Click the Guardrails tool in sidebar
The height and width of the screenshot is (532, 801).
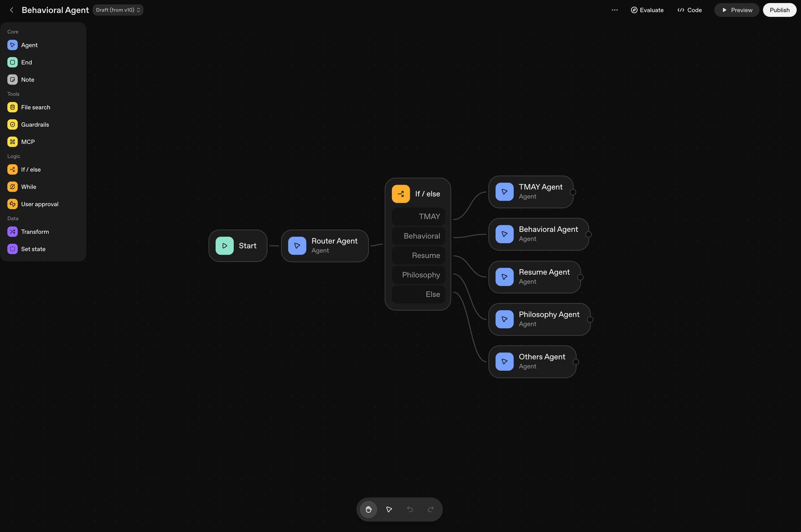(x=35, y=125)
